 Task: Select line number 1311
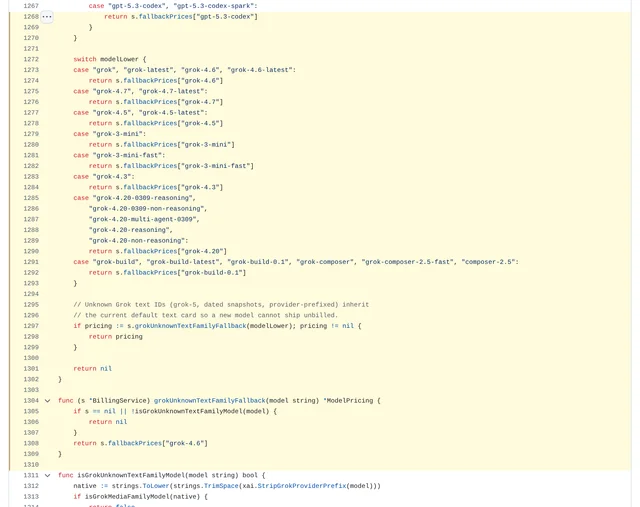coord(31,476)
